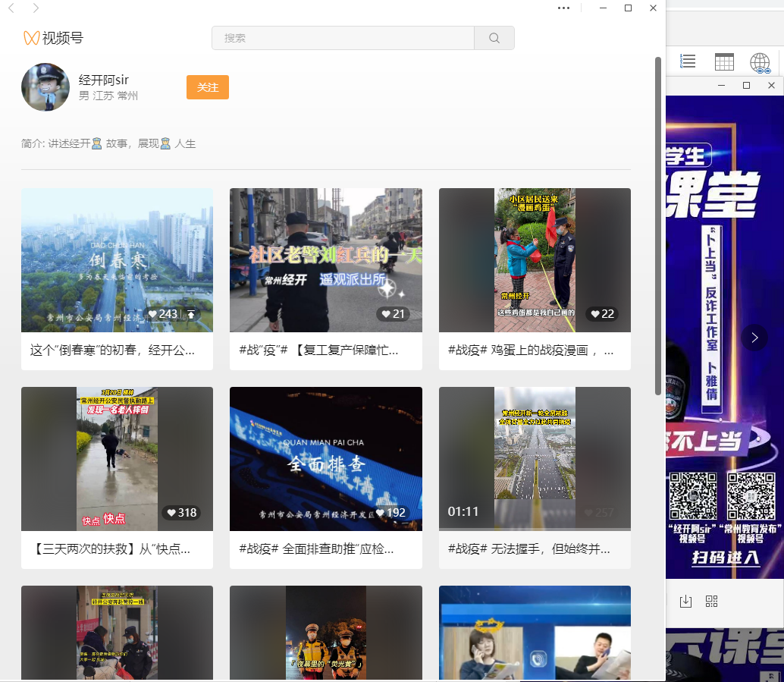Click into the 搜索 search field
This screenshot has height=682, width=784.
pos(343,38)
